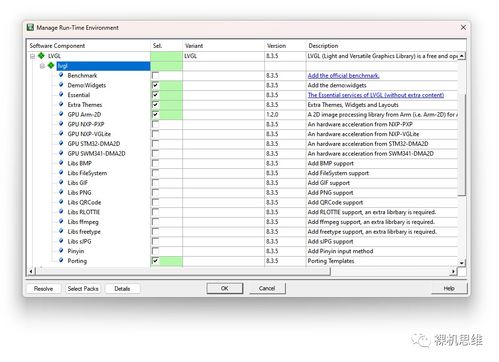Click the Software Component column header
Image resolution: width=499 pixels, height=362 pixels.
click(x=88, y=46)
